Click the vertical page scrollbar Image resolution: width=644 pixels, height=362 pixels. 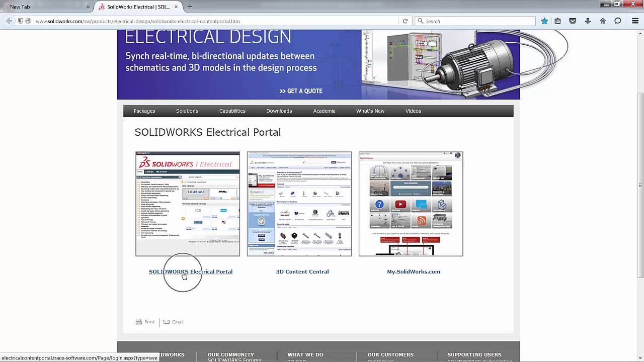(x=640, y=186)
